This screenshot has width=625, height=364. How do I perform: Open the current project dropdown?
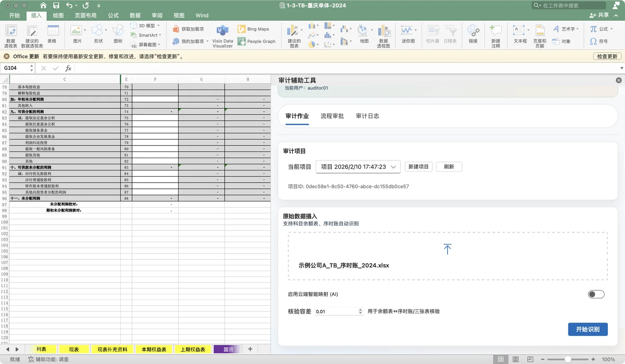pos(358,167)
